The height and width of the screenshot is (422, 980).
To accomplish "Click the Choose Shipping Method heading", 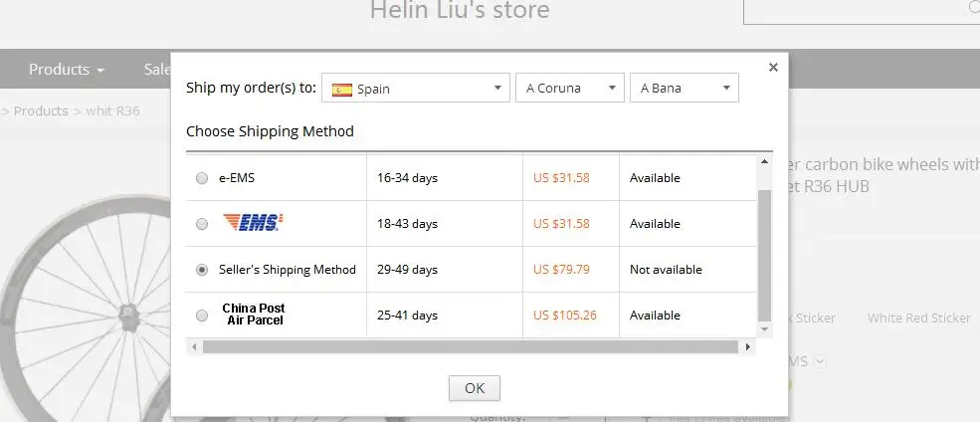I will pos(270,131).
